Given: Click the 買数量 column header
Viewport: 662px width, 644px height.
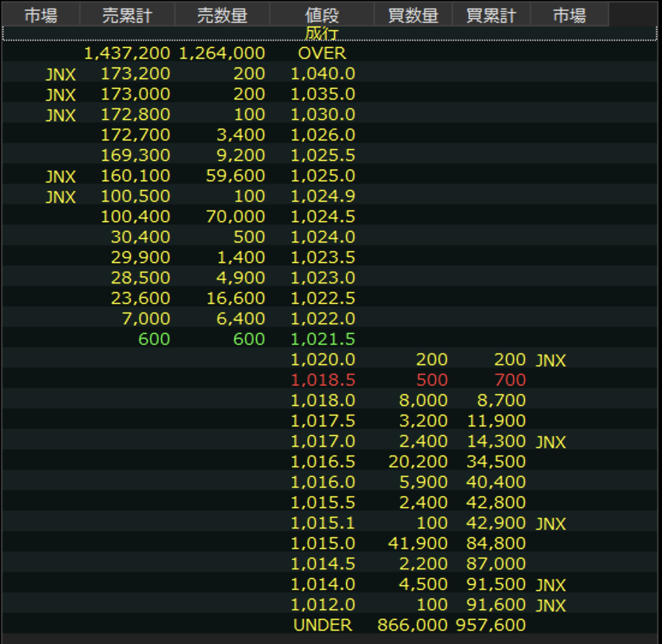Looking at the screenshot, I should click(413, 16).
